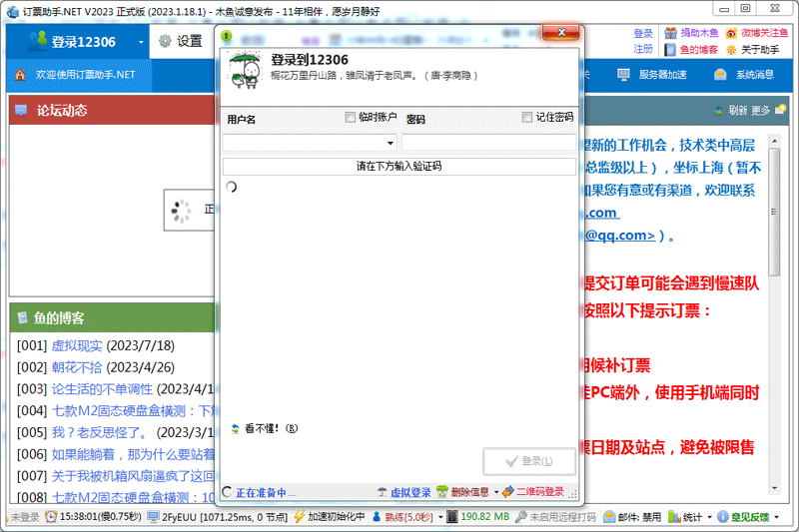The image size is (799, 532).
Task: Click the 鱼的博客 green panel header icon
Action: (x=22, y=317)
